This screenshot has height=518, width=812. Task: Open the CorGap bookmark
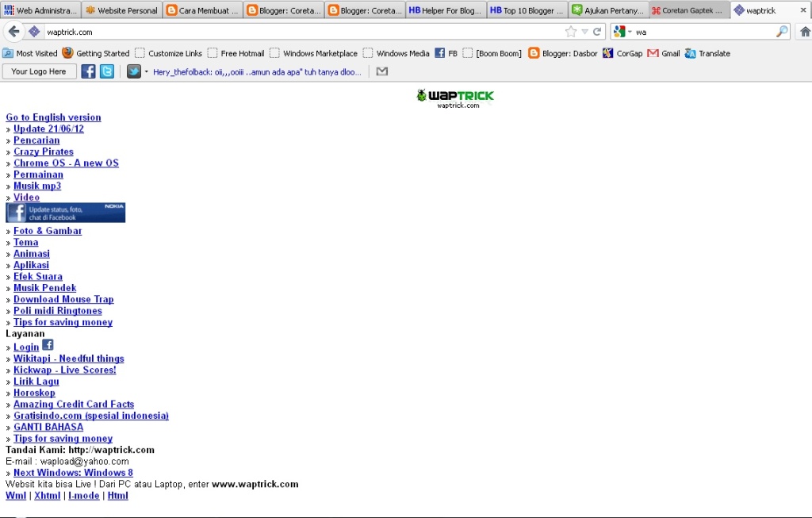tap(622, 53)
